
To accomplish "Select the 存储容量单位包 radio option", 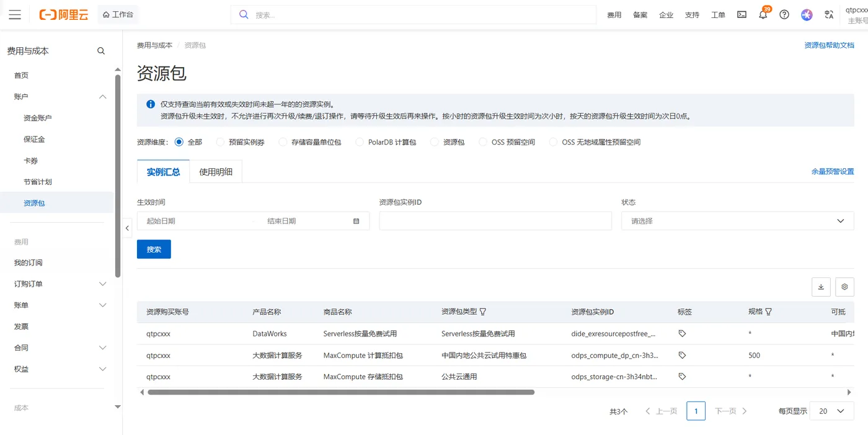I will [283, 142].
